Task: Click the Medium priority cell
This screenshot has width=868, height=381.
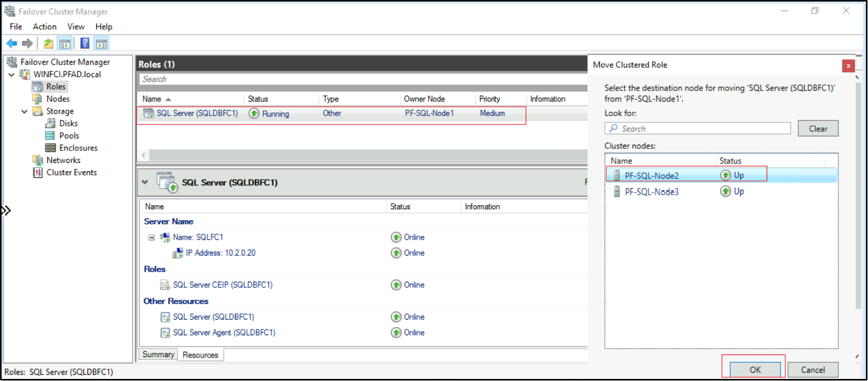Action: (492, 113)
